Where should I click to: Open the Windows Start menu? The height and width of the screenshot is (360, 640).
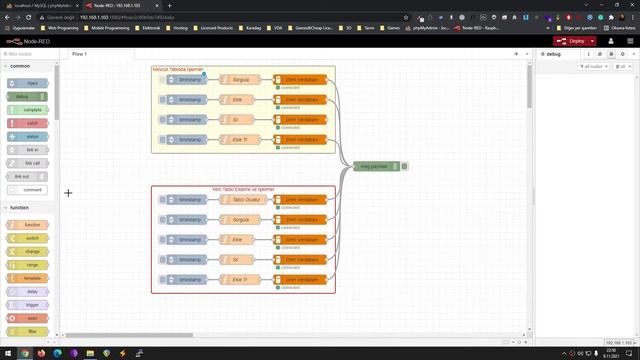[8, 353]
